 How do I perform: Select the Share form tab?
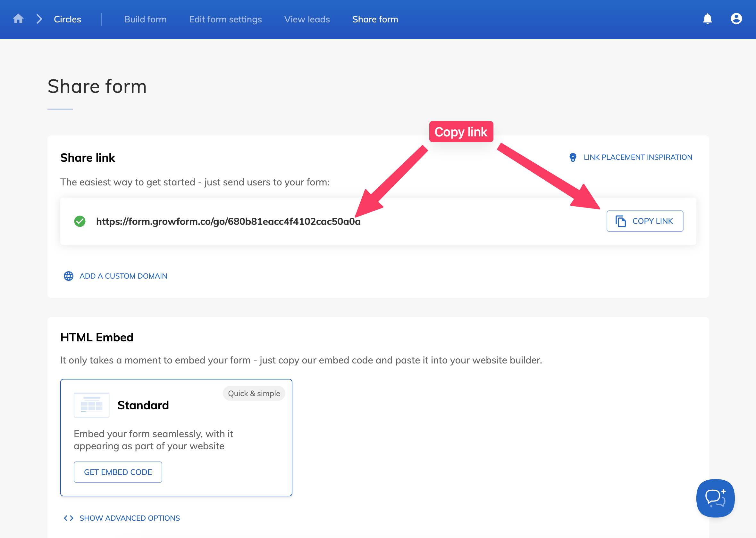(375, 20)
